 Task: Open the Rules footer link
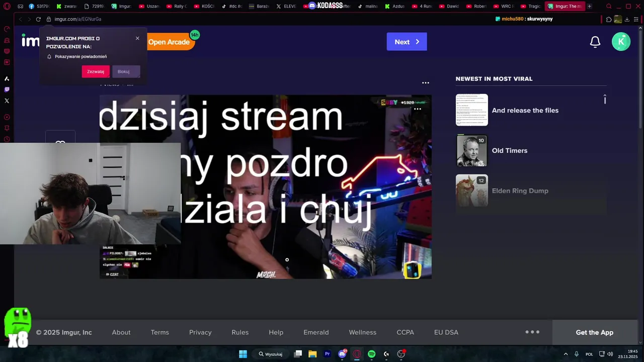(x=240, y=332)
